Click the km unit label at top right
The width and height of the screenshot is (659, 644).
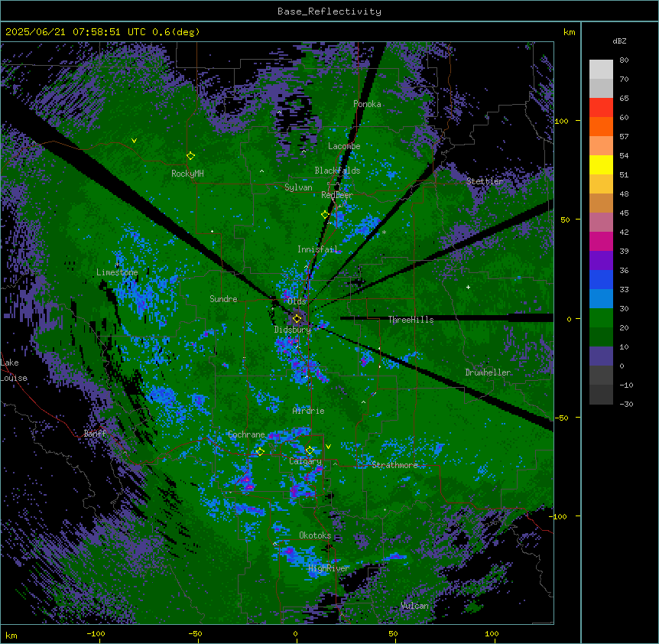570,32
